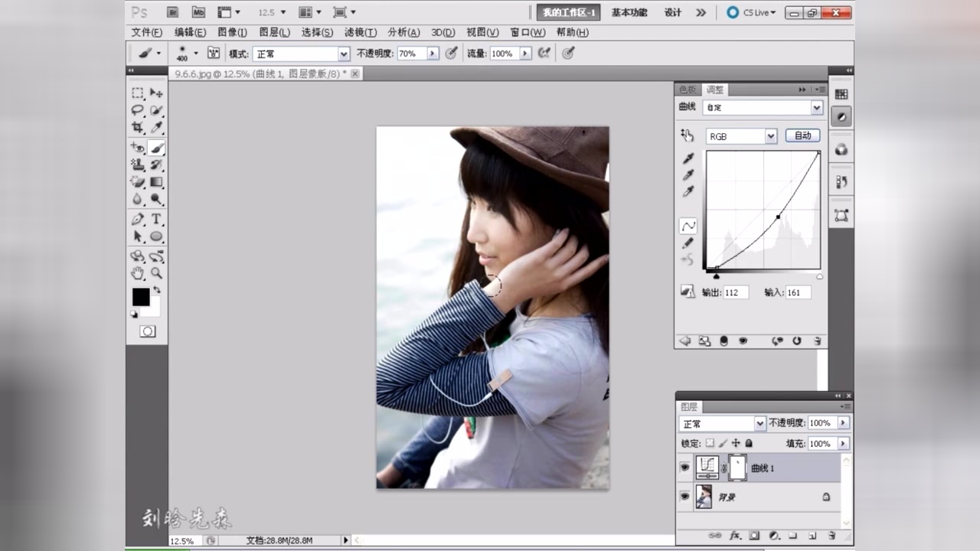980x551 pixels.
Task: Open the brush preset picker dropdown
Action: click(195, 54)
